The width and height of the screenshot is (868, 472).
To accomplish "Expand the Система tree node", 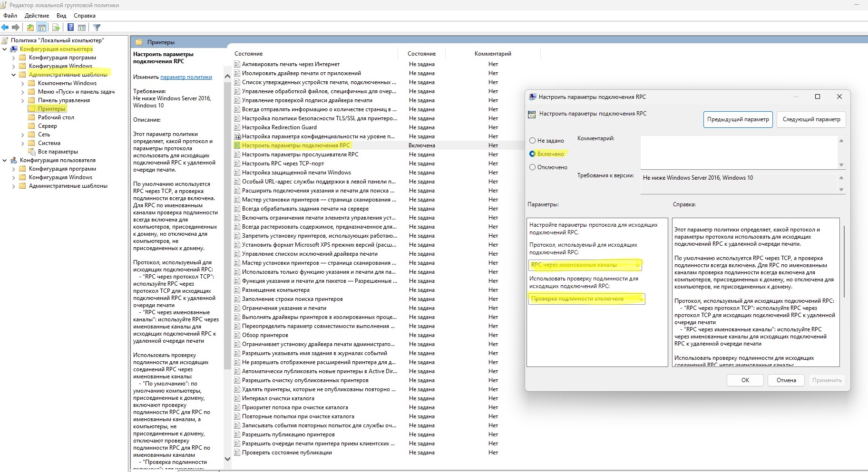I will click(x=23, y=143).
